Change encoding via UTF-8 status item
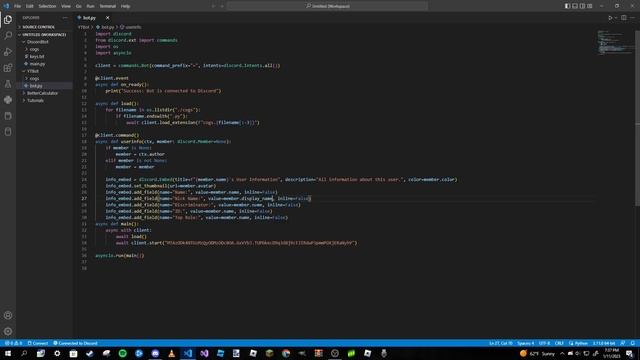 click(544, 343)
